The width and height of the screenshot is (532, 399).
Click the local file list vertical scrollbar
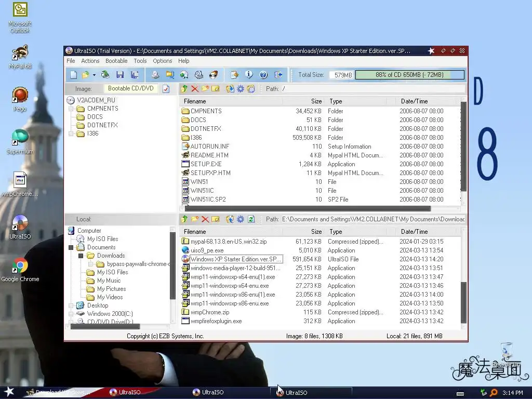pos(463,302)
